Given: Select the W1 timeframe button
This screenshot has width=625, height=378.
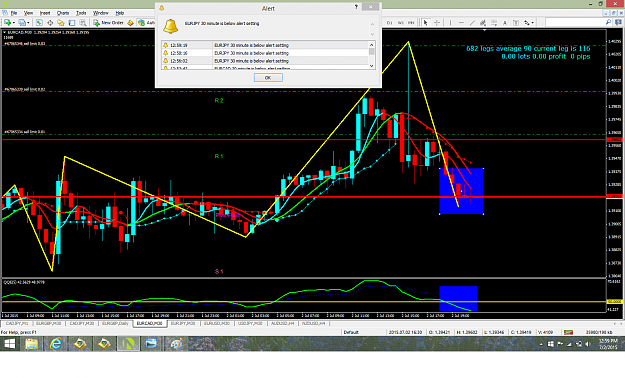Looking at the screenshot, I should point(401,23).
